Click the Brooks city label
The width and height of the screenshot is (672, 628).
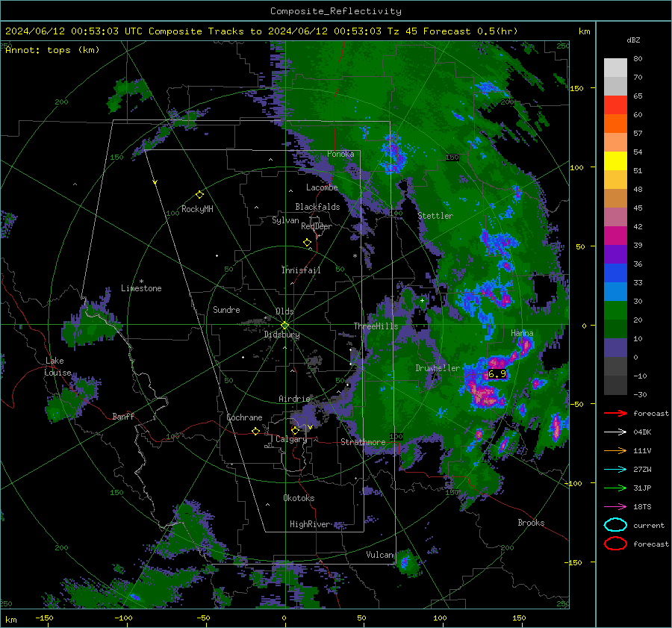click(531, 523)
